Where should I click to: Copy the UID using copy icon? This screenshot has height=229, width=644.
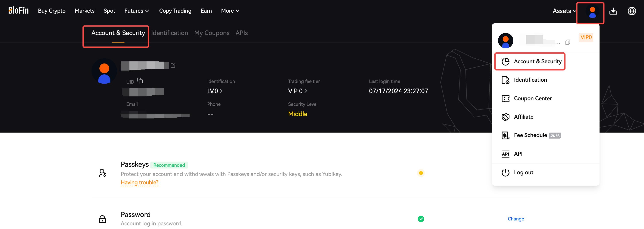[140, 81]
